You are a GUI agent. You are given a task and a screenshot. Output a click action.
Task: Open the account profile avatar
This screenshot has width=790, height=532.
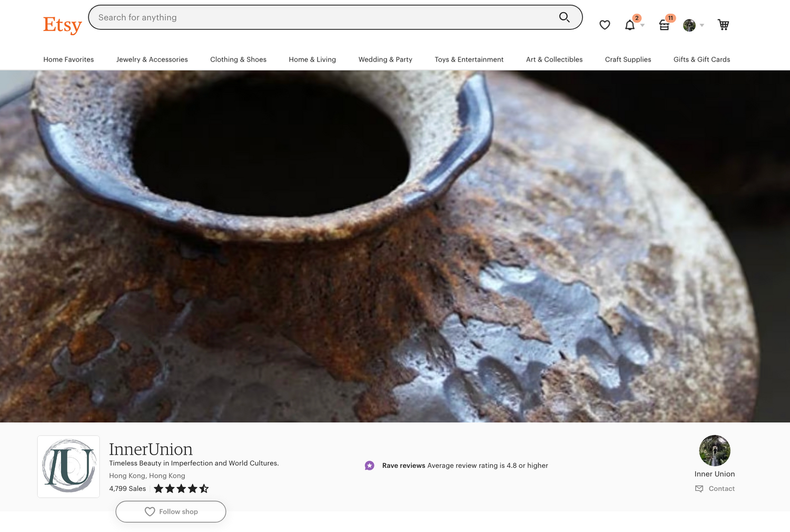(689, 25)
